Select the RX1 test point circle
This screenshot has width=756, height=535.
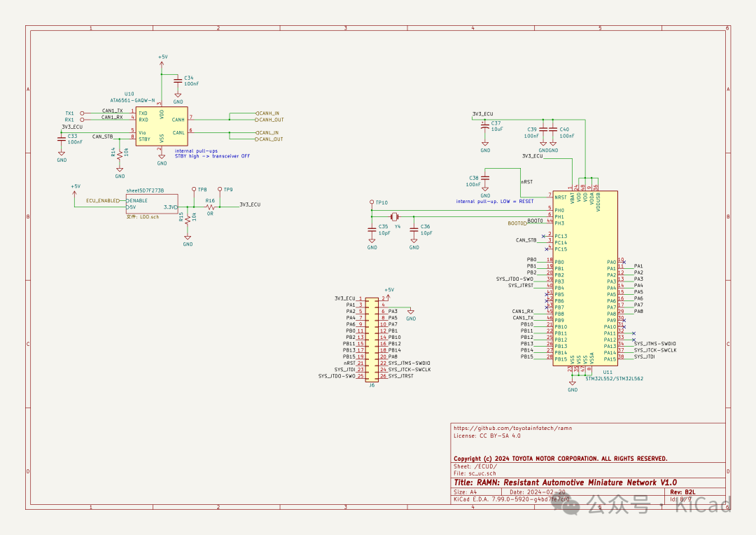(x=82, y=120)
